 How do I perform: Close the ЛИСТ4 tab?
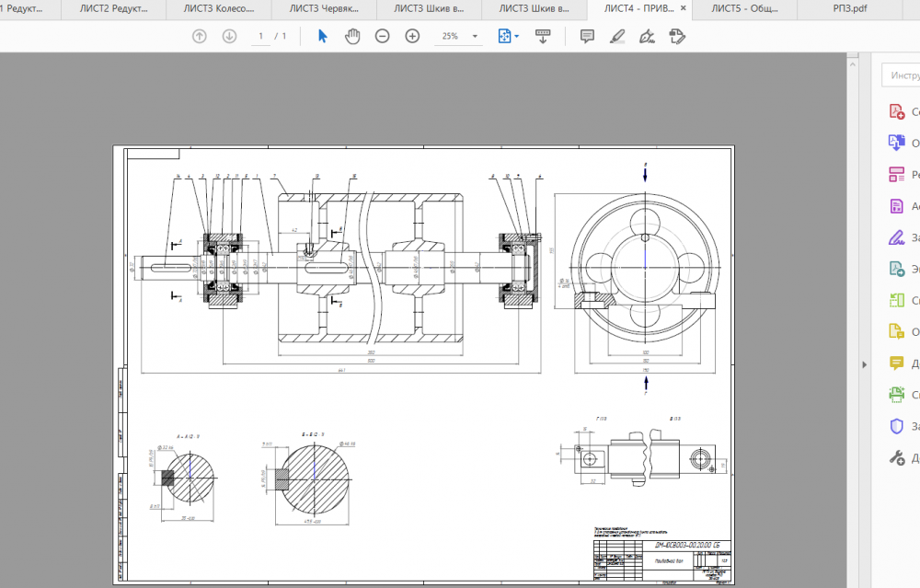click(x=683, y=9)
